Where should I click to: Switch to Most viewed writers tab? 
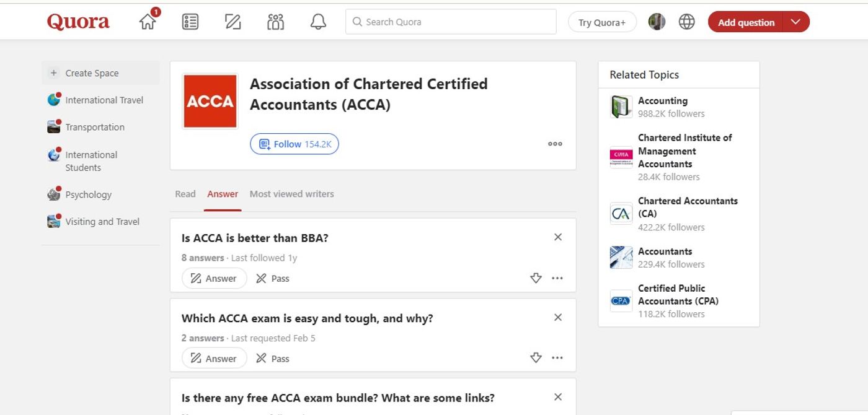click(x=291, y=194)
